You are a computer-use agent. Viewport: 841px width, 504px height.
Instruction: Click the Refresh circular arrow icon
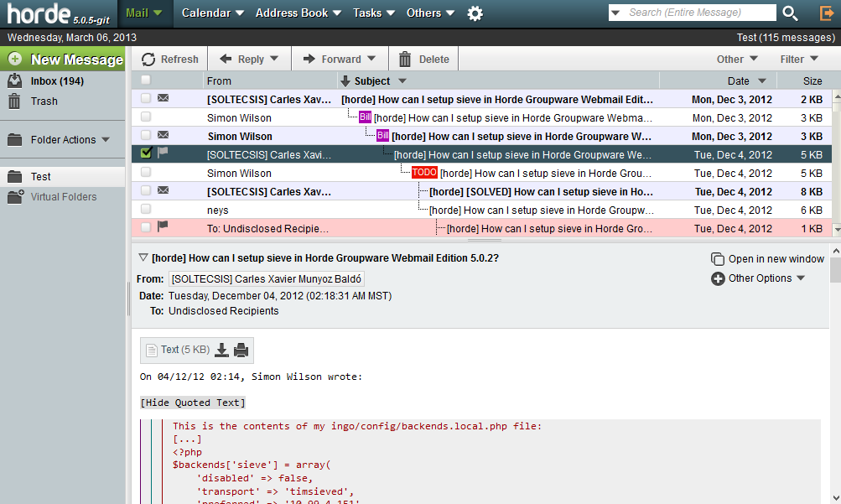148,60
